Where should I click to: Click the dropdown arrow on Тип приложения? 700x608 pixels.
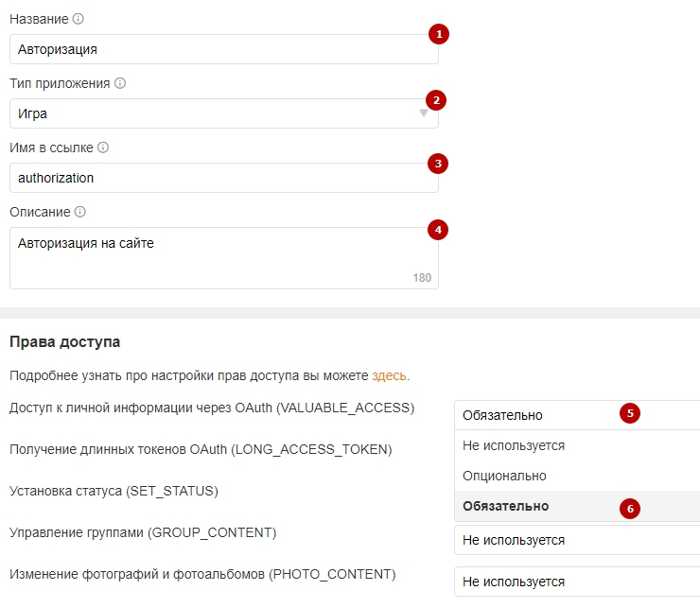[424, 113]
